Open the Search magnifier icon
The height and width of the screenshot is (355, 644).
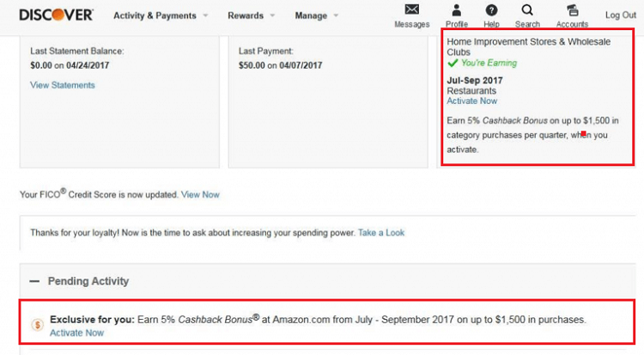[x=527, y=9]
